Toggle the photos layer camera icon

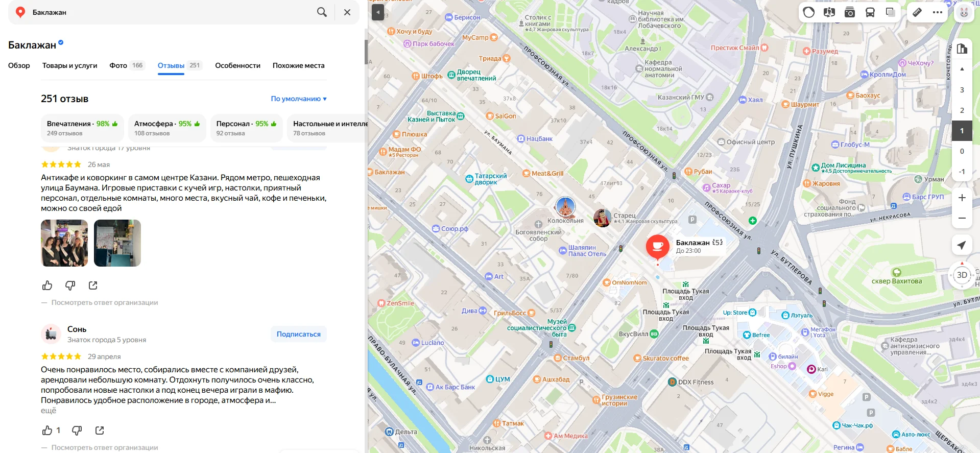coord(850,12)
